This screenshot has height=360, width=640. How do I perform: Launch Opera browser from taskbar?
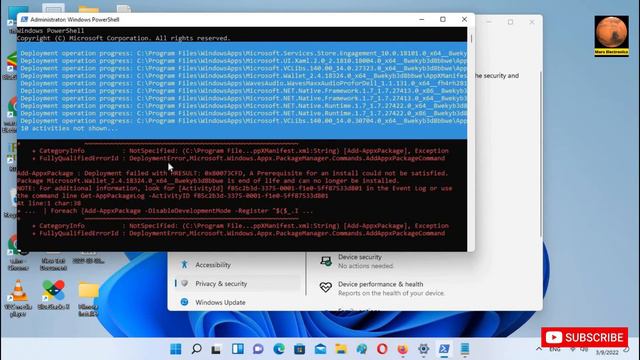[382, 349]
